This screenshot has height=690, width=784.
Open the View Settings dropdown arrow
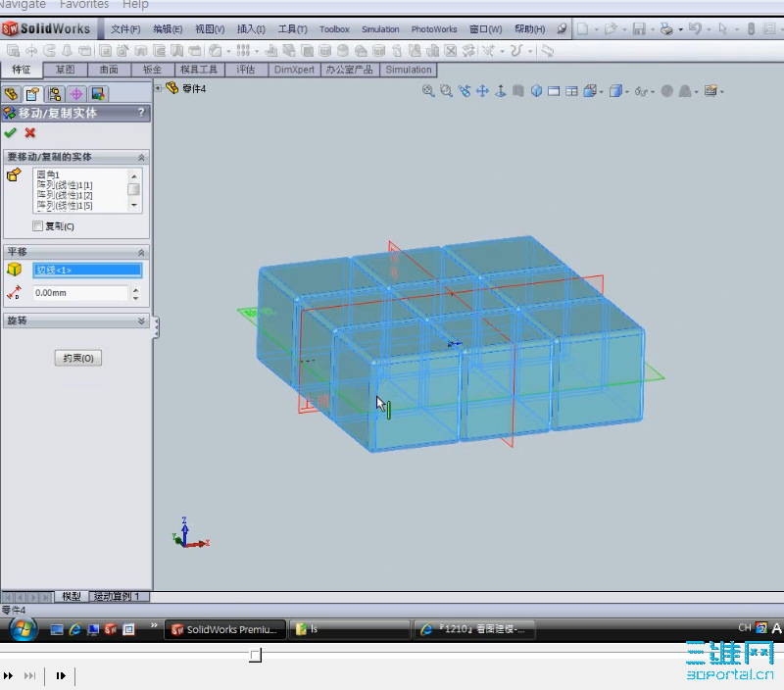(x=722, y=92)
